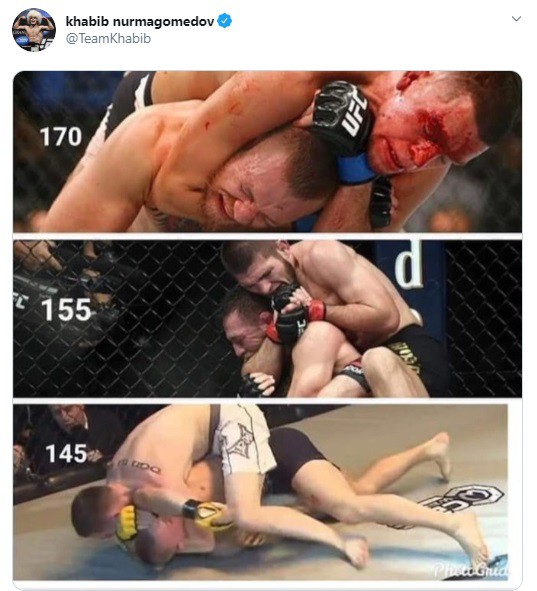Click the PhotoGrid watermark on the bottom image

click(x=471, y=570)
